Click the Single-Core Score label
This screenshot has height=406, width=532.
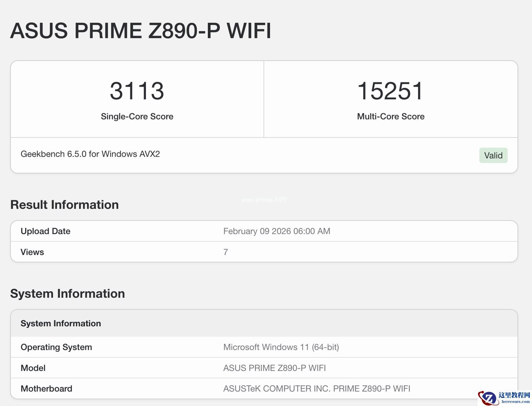tap(137, 117)
